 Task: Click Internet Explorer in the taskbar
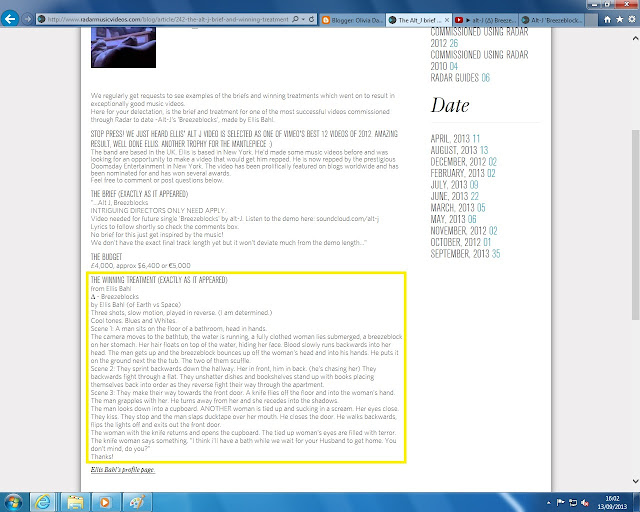point(42,502)
